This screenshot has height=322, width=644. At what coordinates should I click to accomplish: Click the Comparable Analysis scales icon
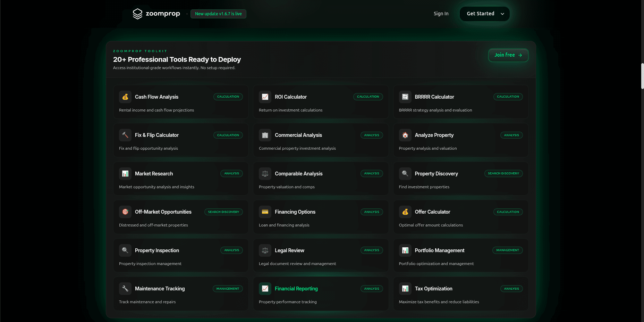coord(265,174)
